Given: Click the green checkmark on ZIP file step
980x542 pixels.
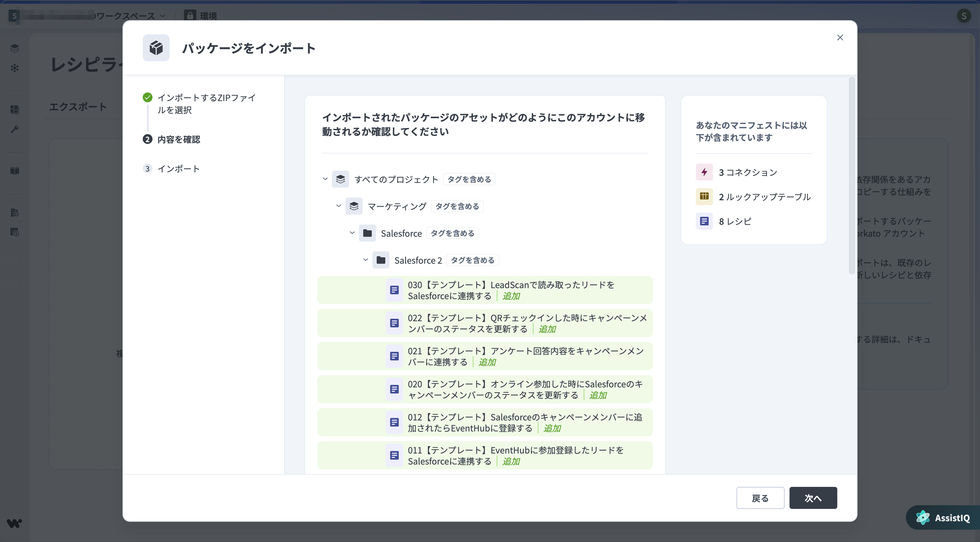Looking at the screenshot, I should (x=148, y=98).
